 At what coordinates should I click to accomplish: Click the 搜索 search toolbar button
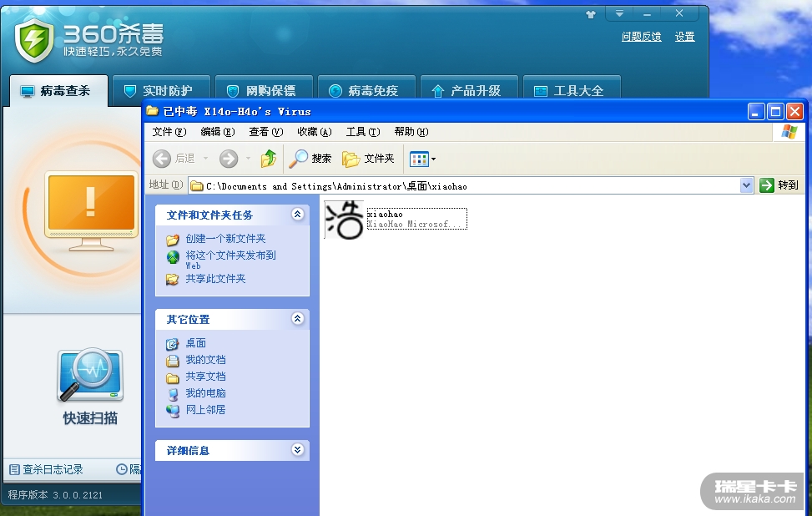pos(310,159)
